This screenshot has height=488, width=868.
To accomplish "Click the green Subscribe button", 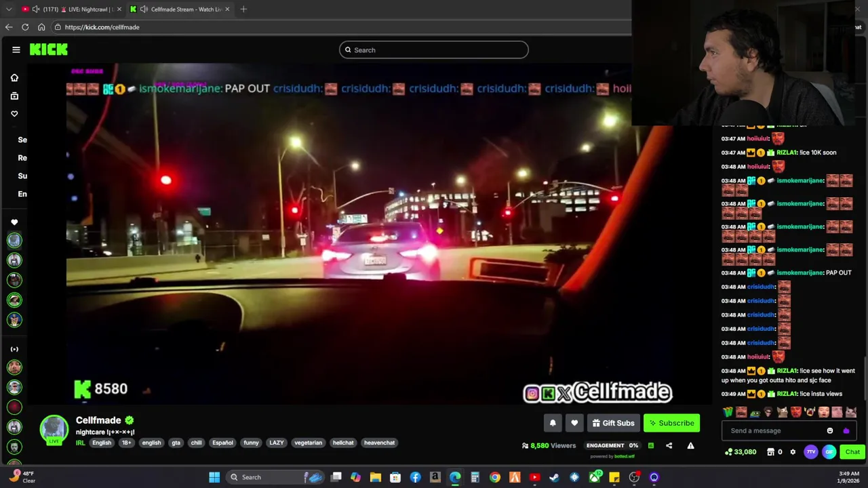I will [x=671, y=423].
